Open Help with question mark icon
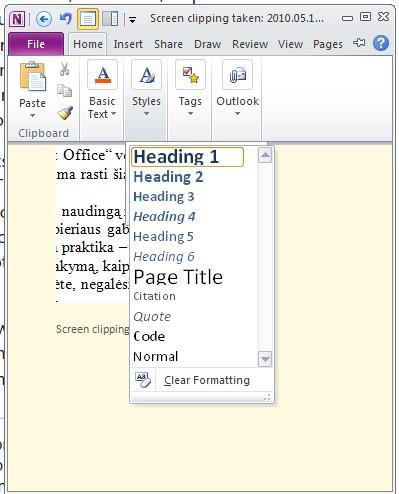Viewport: 399px width, 494px height. [381, 43]
